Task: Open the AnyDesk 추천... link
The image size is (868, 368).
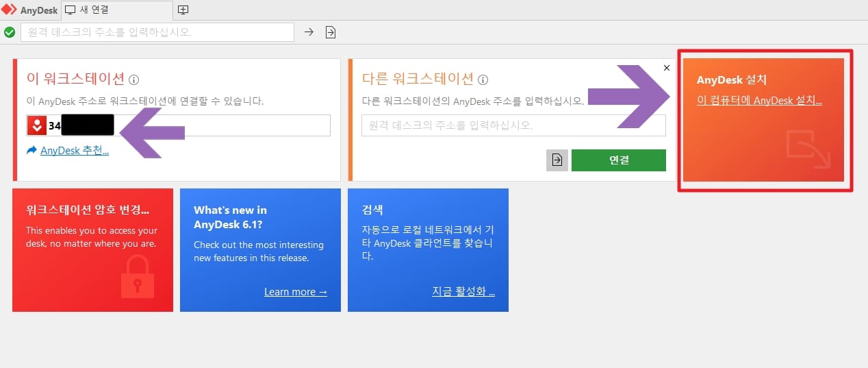Action: pos(74,150)
